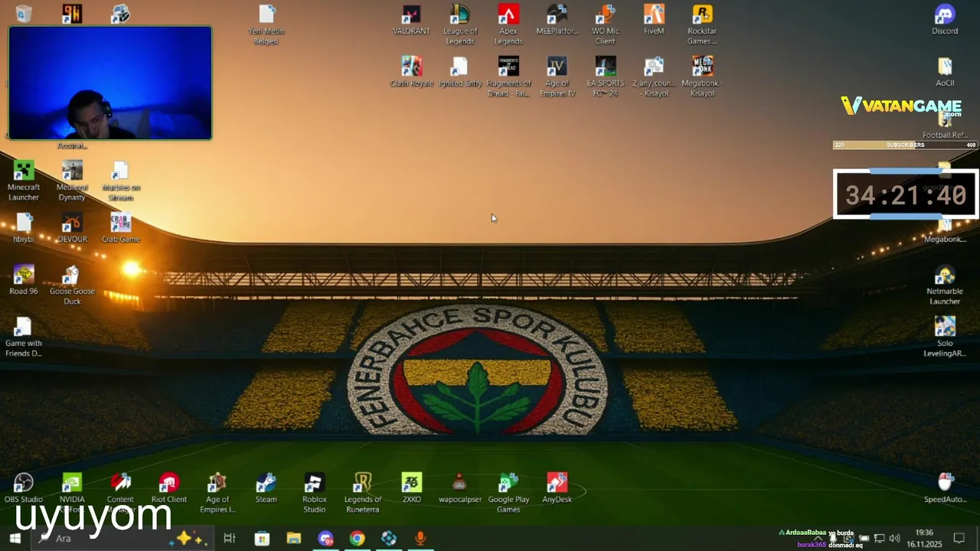The image size is (980, 551).
Task: Launch the FiveM desktop icon
Action: tap(654, 21)
